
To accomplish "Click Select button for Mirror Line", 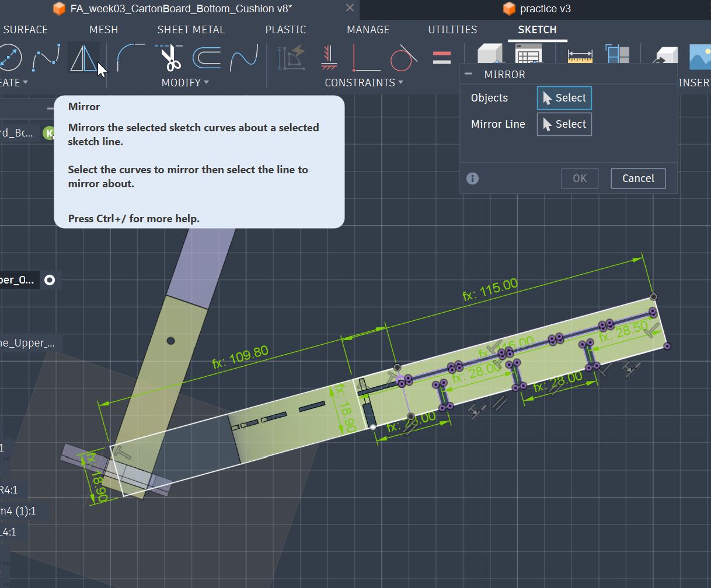I will [564, 124].
